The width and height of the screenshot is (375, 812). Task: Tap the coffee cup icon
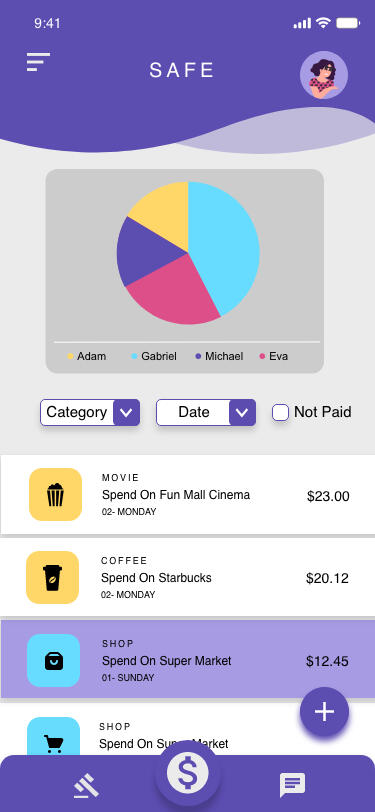(52, 577)
